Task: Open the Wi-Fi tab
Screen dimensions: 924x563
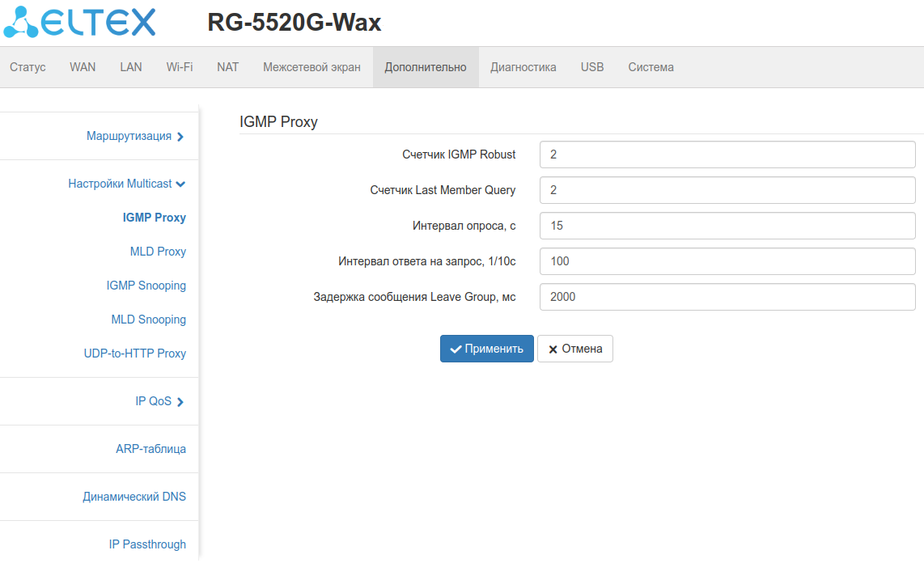Action: click(x=179, y=67)
